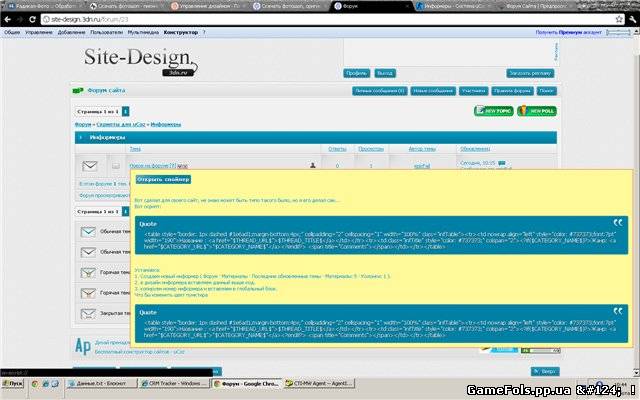
Task: Switch to the first browser tab
Action: click(42, 6)
